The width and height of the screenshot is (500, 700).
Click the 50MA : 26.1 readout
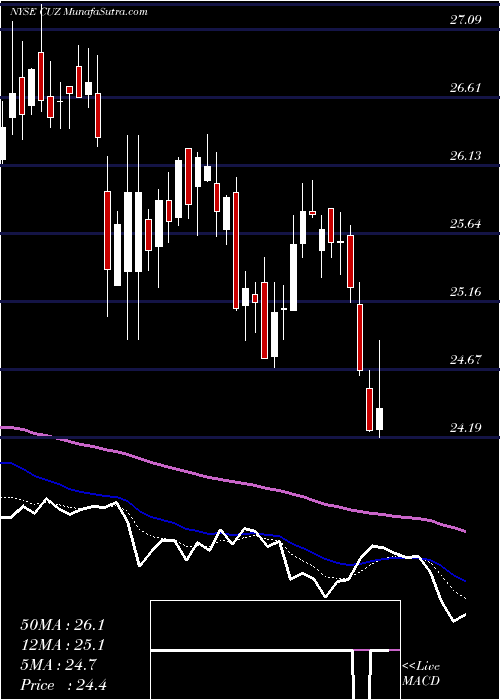tap(62, 625)
